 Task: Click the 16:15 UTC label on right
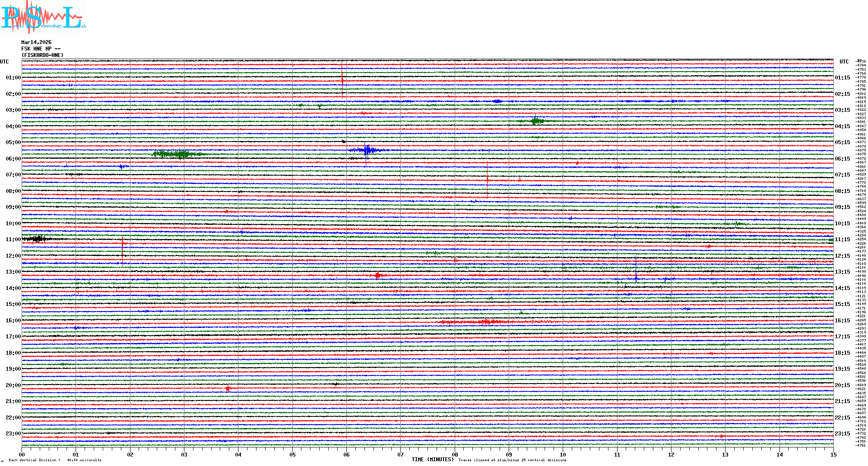(842, 321)
